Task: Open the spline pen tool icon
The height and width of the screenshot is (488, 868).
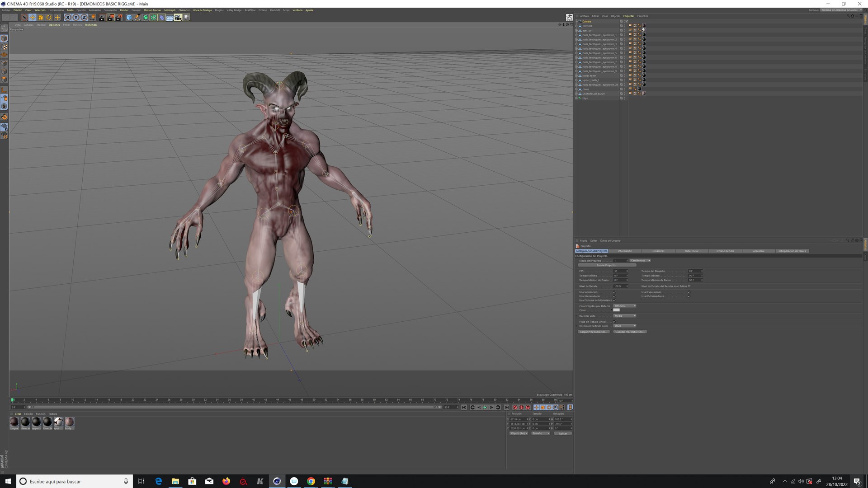Action: [137, 17]
